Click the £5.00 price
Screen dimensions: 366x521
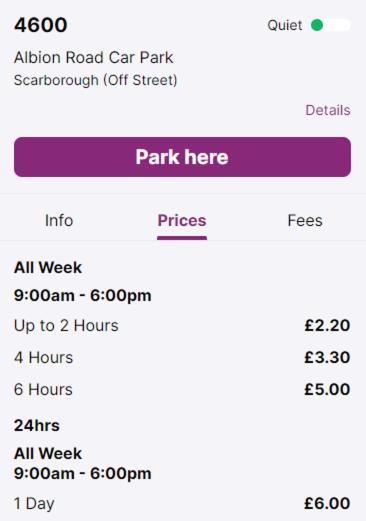[327, 389]
